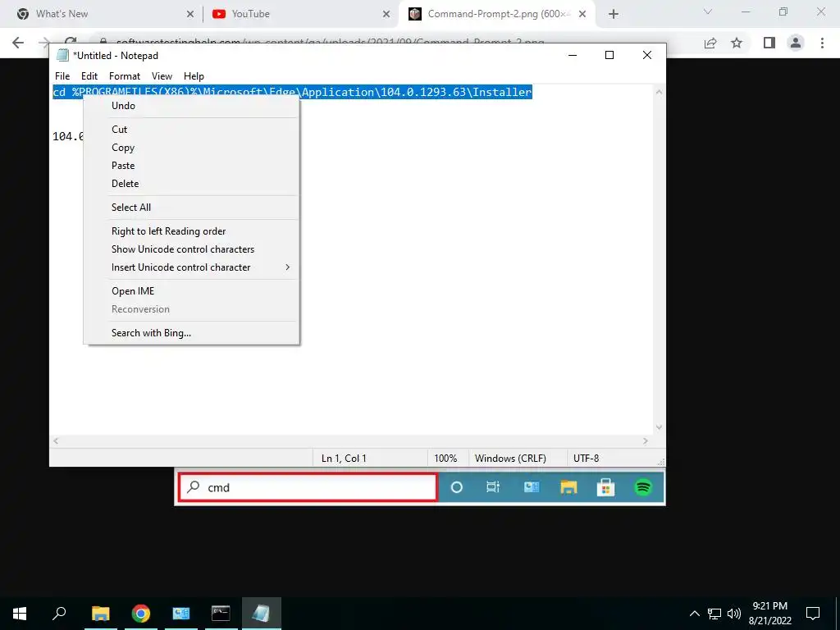Close the Notepad window
The image size is (840, 630).
coord(647,55)
